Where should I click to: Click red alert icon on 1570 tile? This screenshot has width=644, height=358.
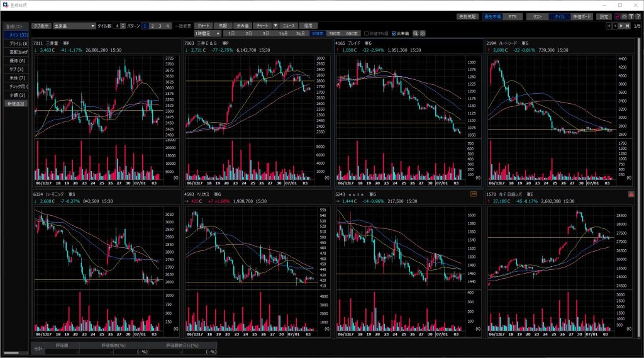631,195
